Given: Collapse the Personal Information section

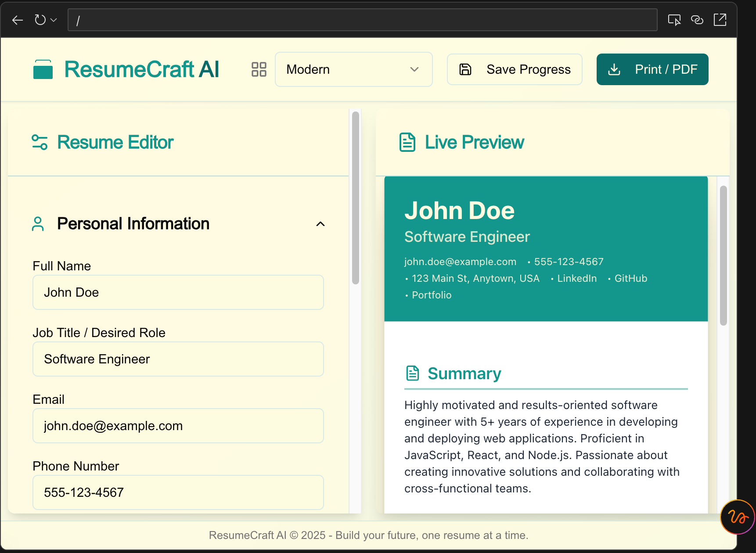Looking at the screenshot, I should pyautogui.click(x=320, y=224).
